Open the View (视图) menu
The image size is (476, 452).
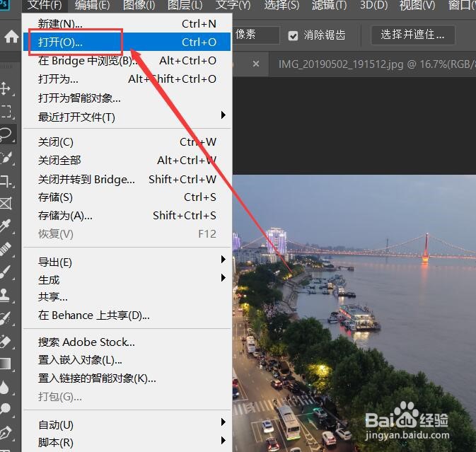(417, 5)
